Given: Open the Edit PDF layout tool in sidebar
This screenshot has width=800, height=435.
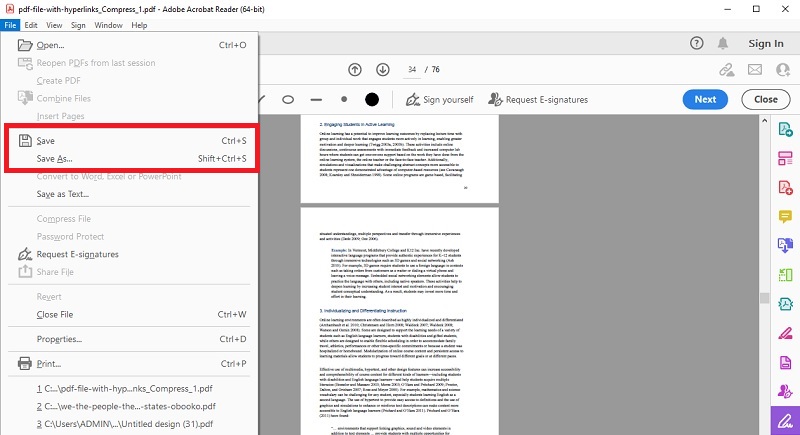Looking at the screenshot, I should 785,158.
